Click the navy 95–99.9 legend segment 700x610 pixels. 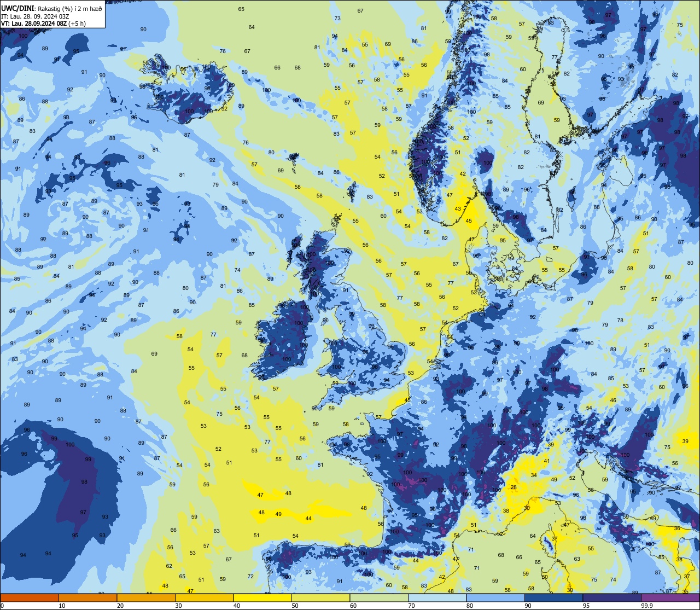(x=612, y=597)
